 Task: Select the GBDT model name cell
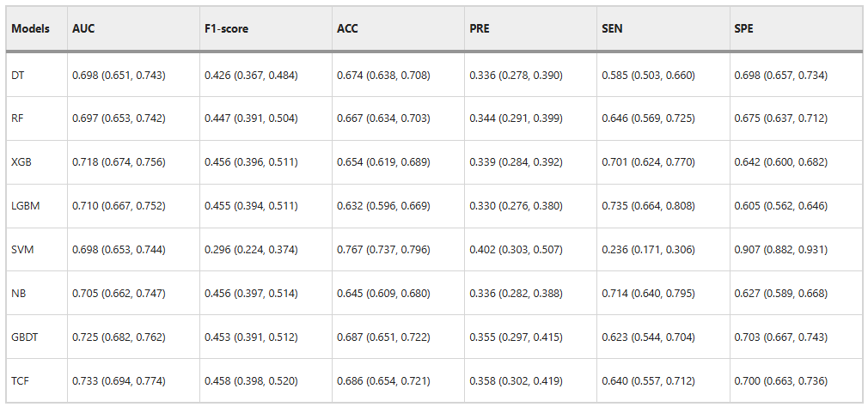[x=25, y=337]
